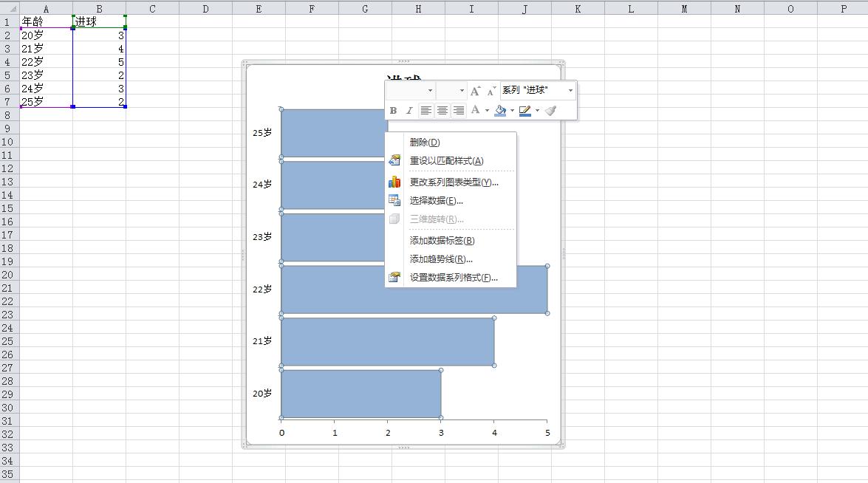The image size is (868, 483).
Task: Click the select-all corner of the worksheet
Action: (10, 7)
